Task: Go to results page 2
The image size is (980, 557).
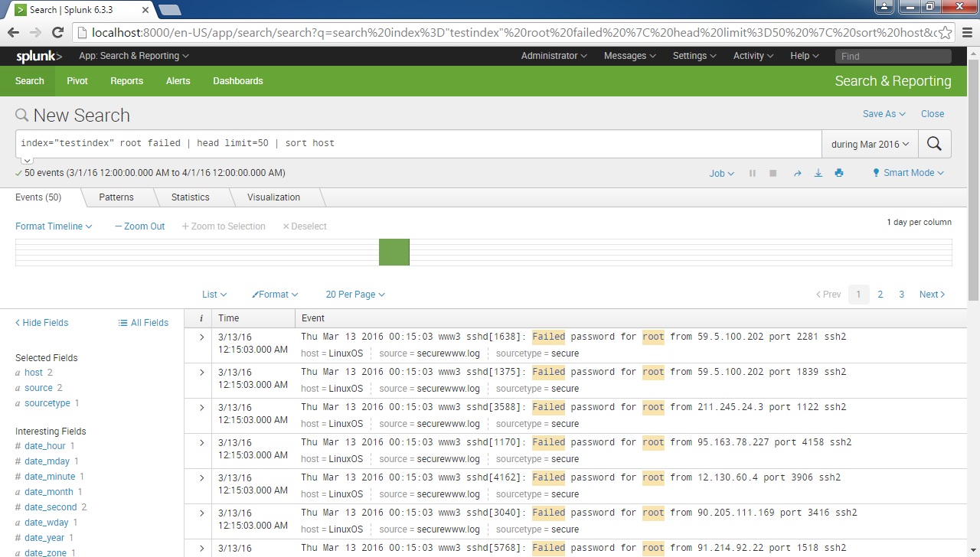Action: tap(880, 294)
